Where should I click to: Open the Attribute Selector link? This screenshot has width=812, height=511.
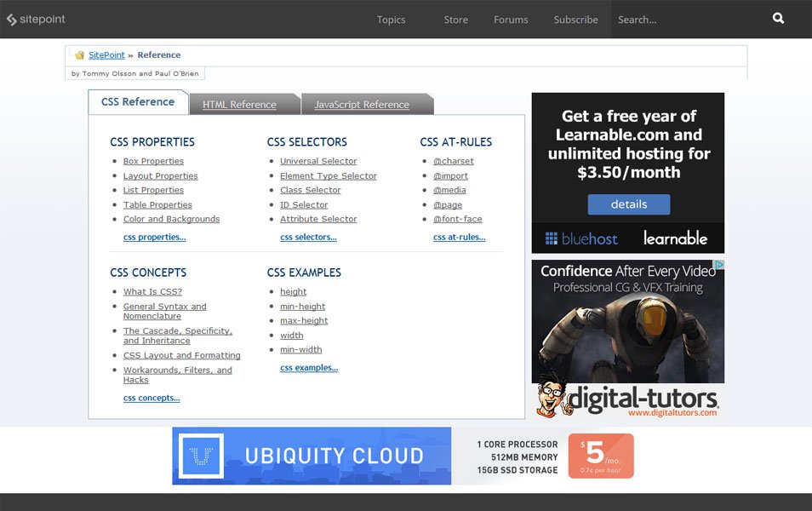[318, 219]
